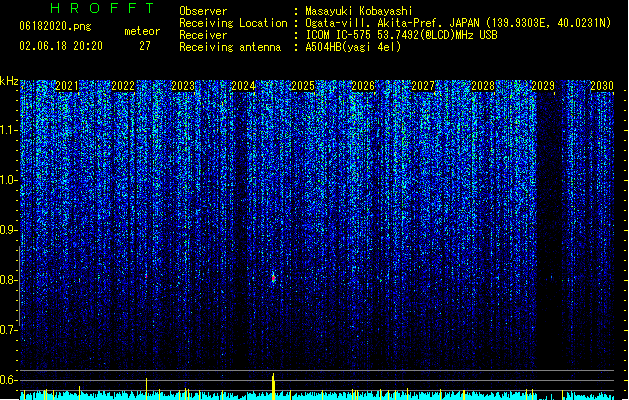Click the 2024 time marker
The width and height of the screenshot is (629, 400).
point(243,86)
